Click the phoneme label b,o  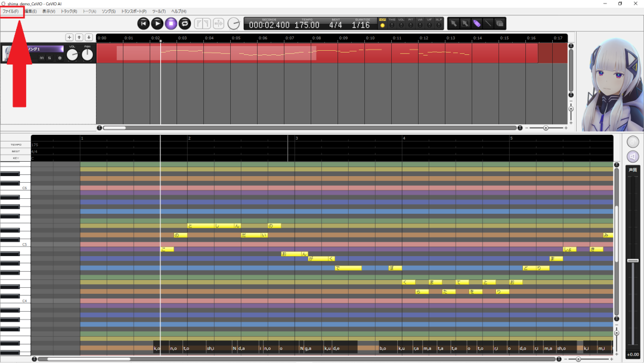pos(383,349)
